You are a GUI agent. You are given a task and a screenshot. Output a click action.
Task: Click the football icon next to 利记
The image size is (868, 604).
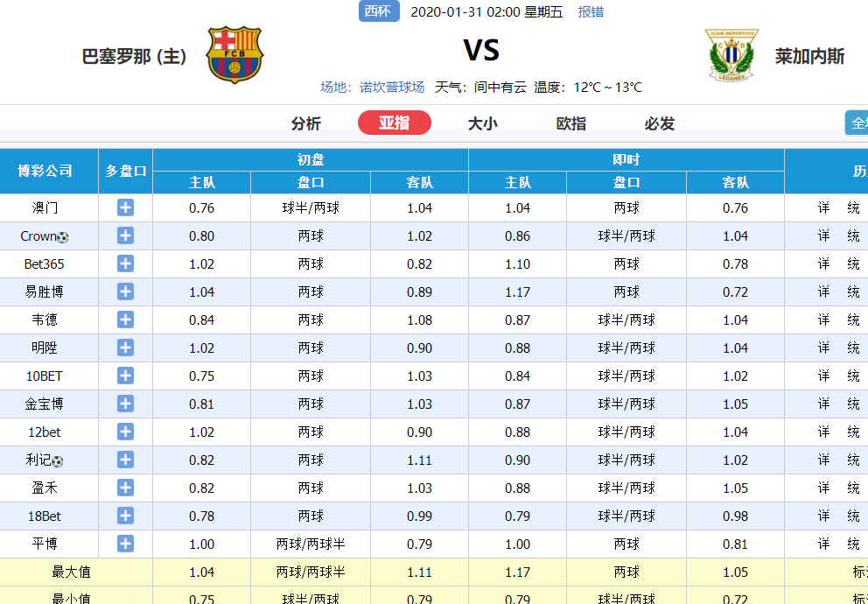[x=57, y=461]
